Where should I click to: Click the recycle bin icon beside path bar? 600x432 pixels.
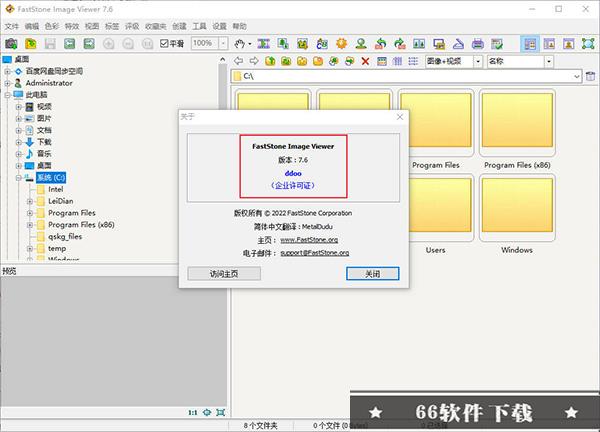(590, 76)
